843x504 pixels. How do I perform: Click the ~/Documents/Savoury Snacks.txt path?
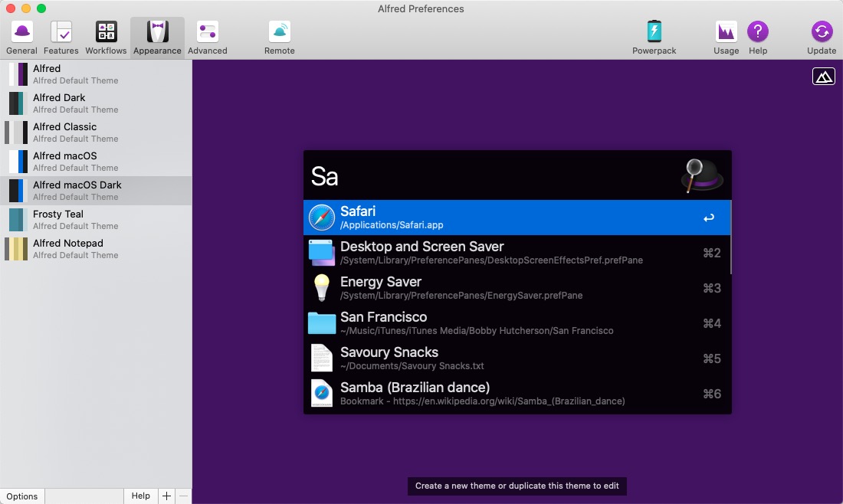pos(412,366)
